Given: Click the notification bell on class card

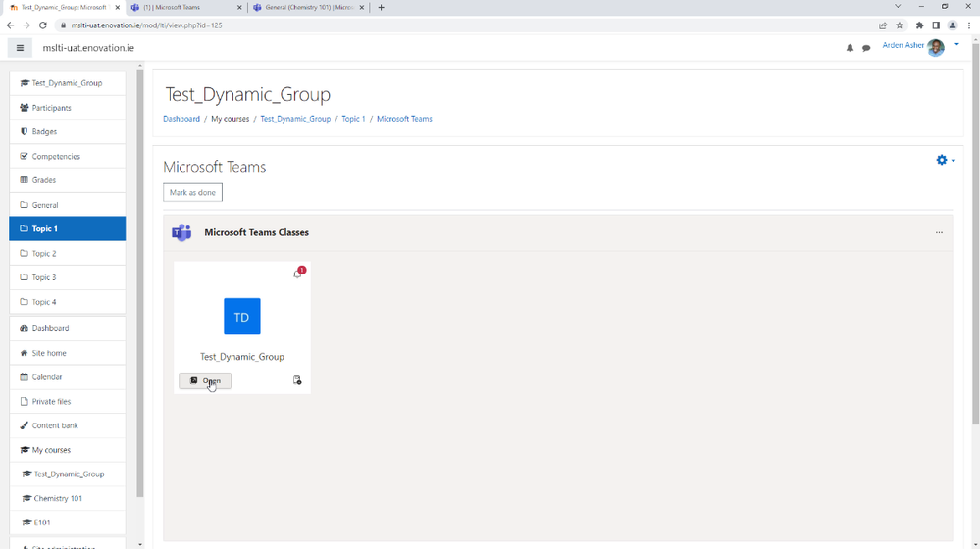Looking at the screenshot, I should pyautogui.click(x=299, y=273).
